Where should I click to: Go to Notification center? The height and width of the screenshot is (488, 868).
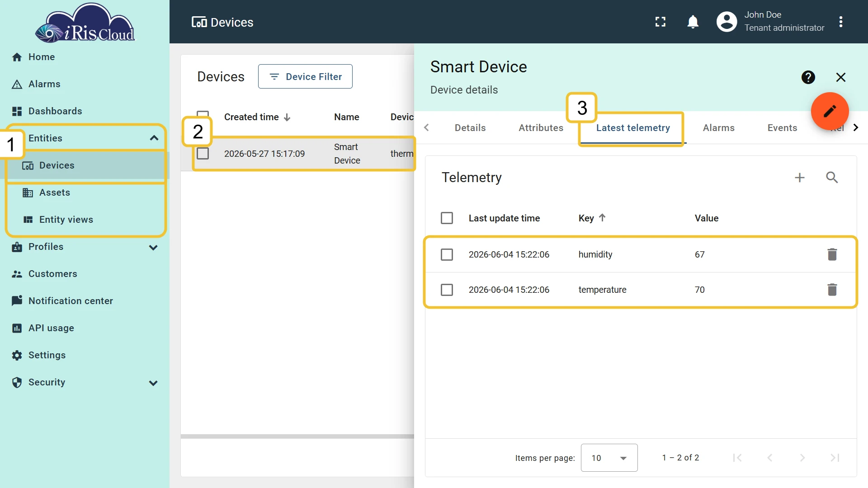click(71, 301)
